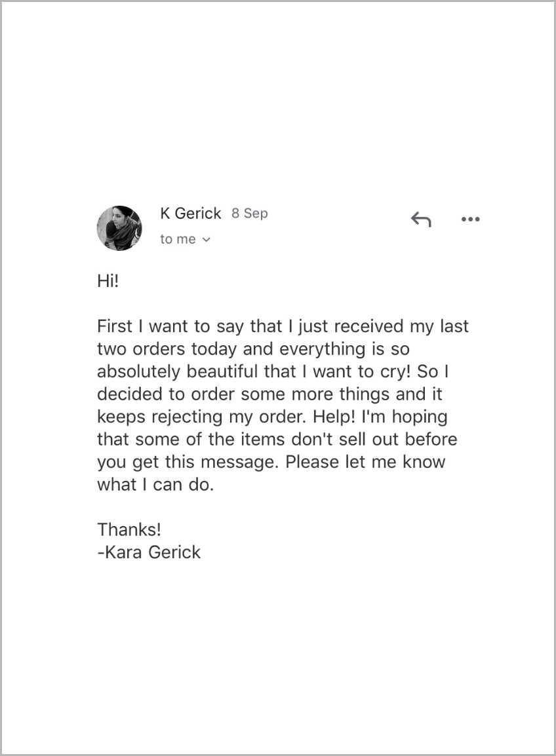Open the three-dot more options menu
Image resolution: width=556 pixels, height=756 pixels.
[x=471, y=219]
